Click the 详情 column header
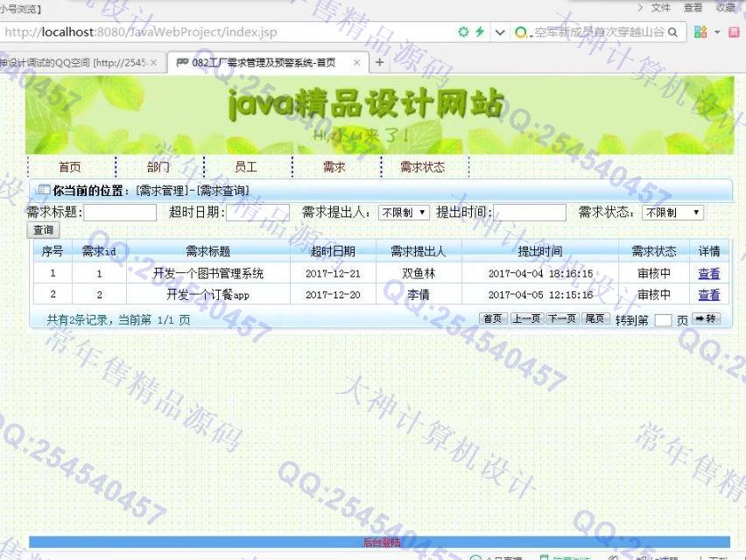746x560 pixels. coord(709,251)
